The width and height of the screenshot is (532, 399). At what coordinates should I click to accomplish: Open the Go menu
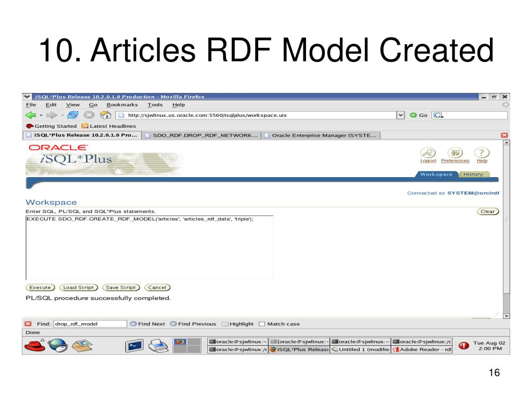tap(93, 105)
